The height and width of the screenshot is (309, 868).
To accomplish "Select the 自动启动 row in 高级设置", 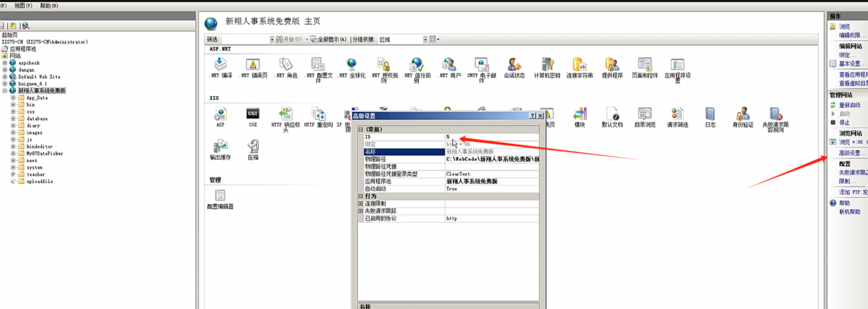I will (x=451, y=189).
